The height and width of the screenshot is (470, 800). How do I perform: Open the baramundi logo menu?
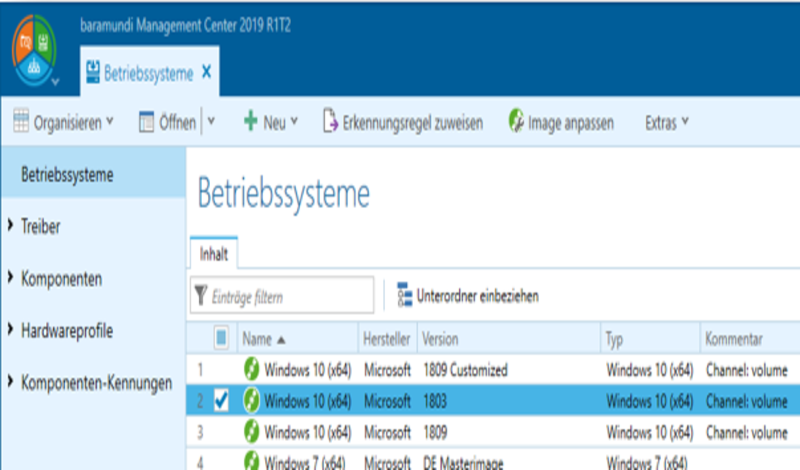coord(34,51)
